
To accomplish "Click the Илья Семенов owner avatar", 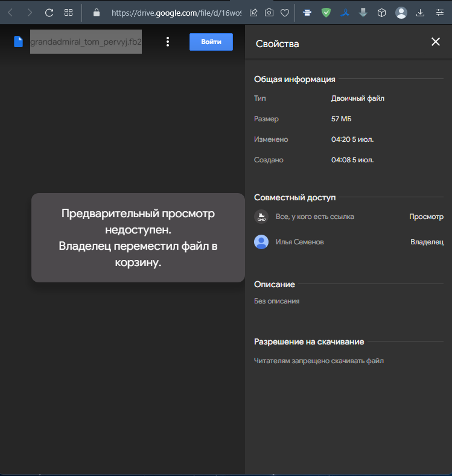I will coord(261,242).
